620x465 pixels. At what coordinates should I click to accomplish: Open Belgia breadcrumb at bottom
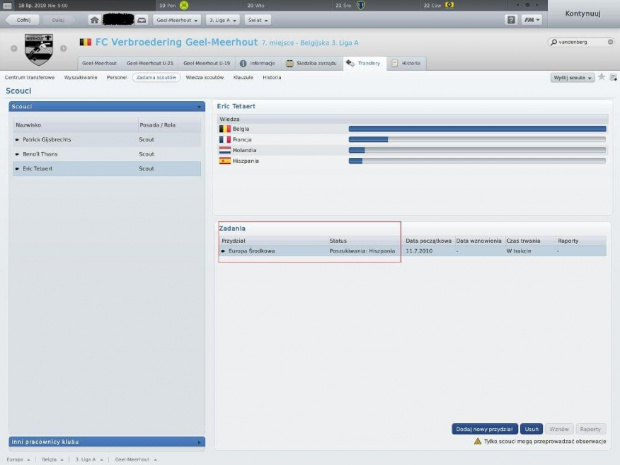[x=52, y=459]
